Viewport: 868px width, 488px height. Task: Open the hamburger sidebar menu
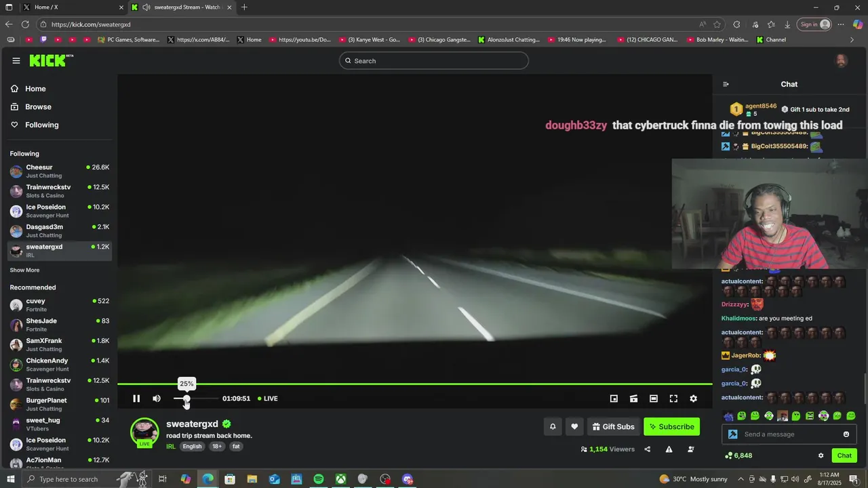pos(16,60)
